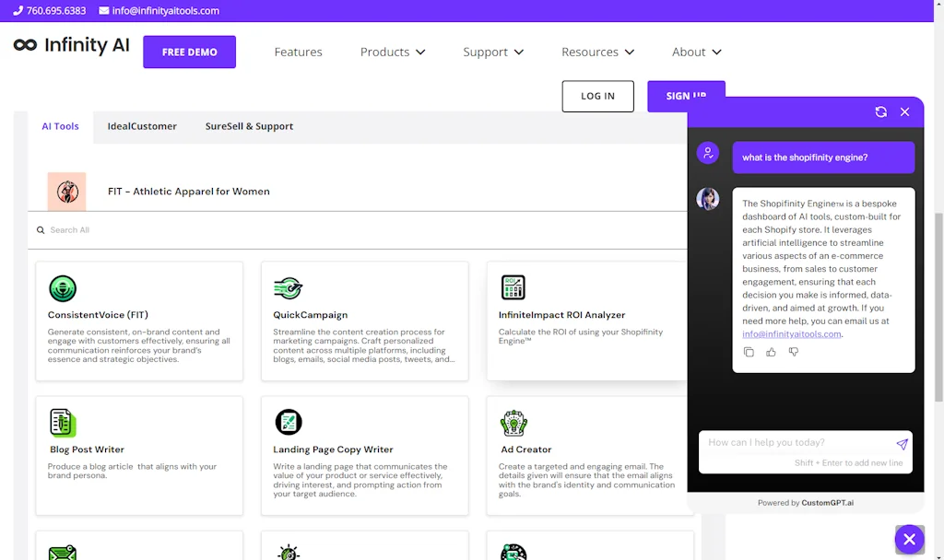Send a message via the paper plane icon
This screenshot has height=560, width=944.
(902, 444)
